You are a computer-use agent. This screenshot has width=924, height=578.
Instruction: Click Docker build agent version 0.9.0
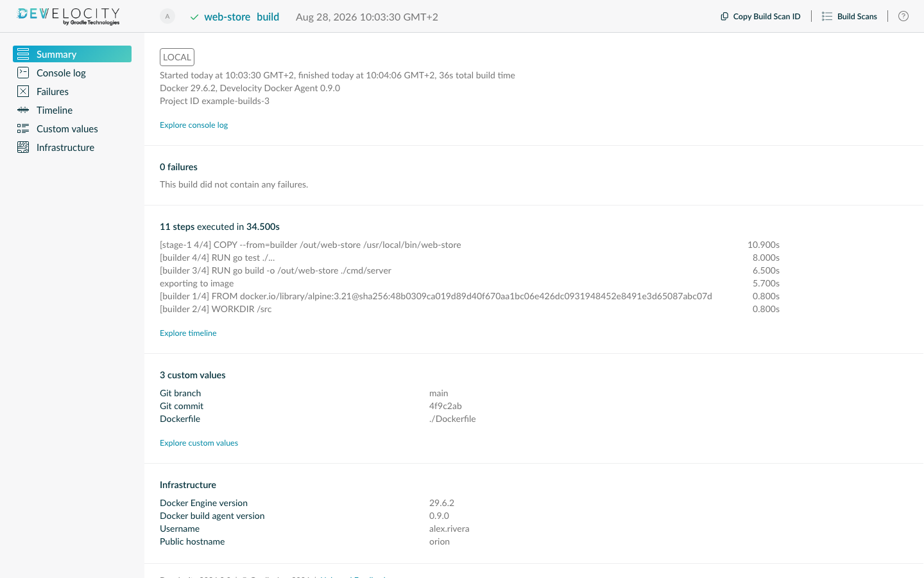pos(439,516)
